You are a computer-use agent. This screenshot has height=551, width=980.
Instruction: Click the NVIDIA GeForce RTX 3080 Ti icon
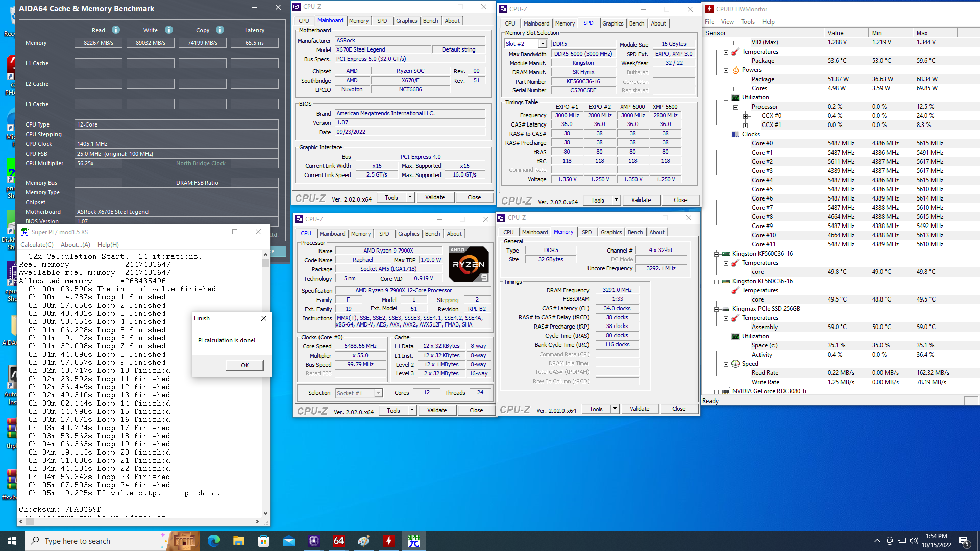[x=726, y=391]
